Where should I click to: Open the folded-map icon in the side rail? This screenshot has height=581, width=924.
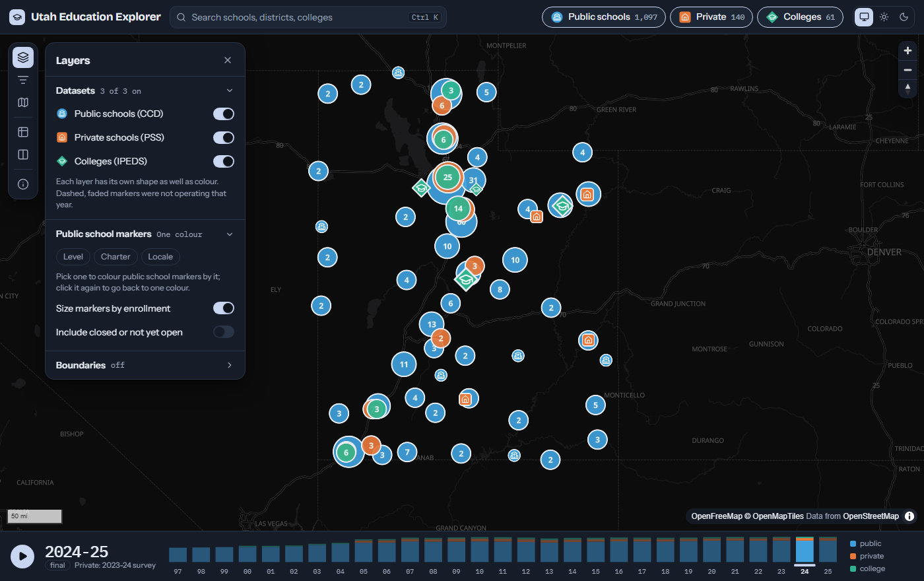(23, 102)
